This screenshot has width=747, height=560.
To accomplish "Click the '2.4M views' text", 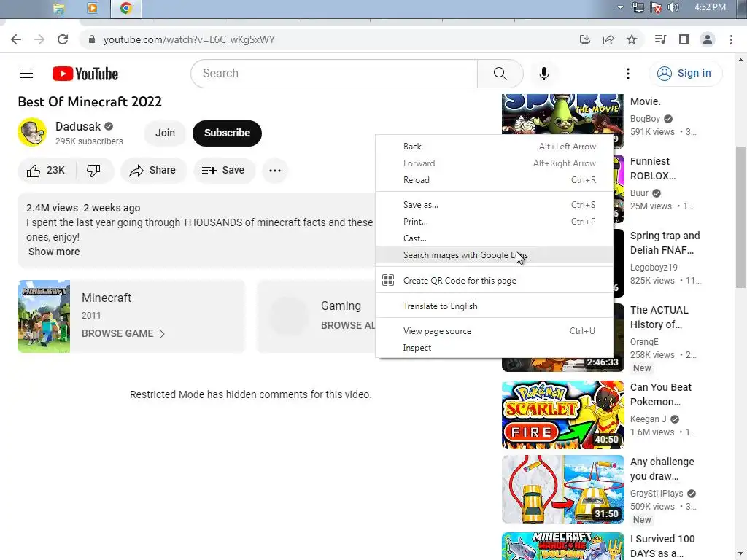I will (52, 208).
